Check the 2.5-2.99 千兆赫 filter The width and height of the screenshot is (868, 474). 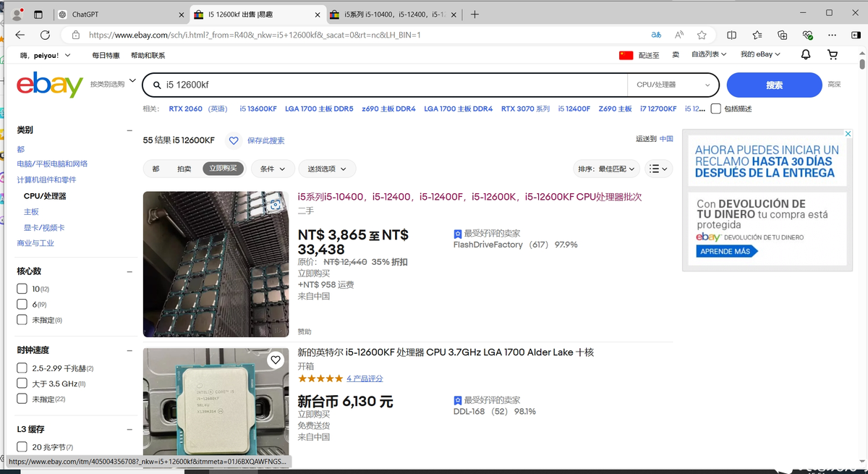[22, 368]
